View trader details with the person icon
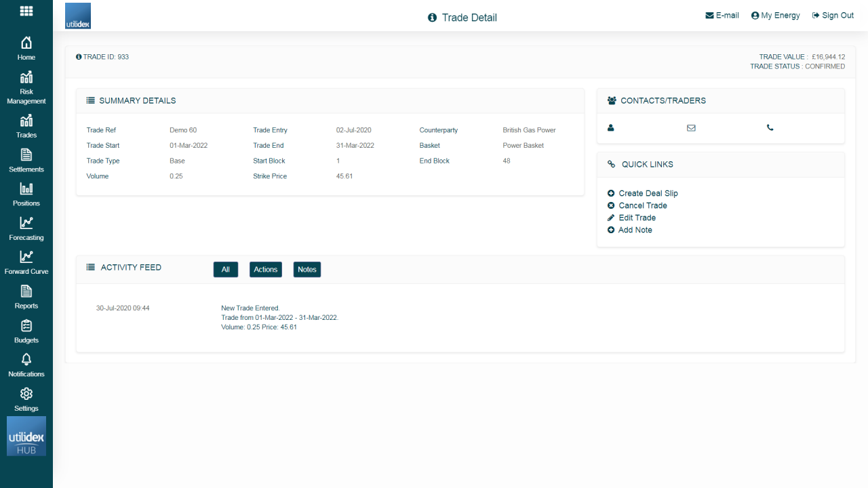 611,127
